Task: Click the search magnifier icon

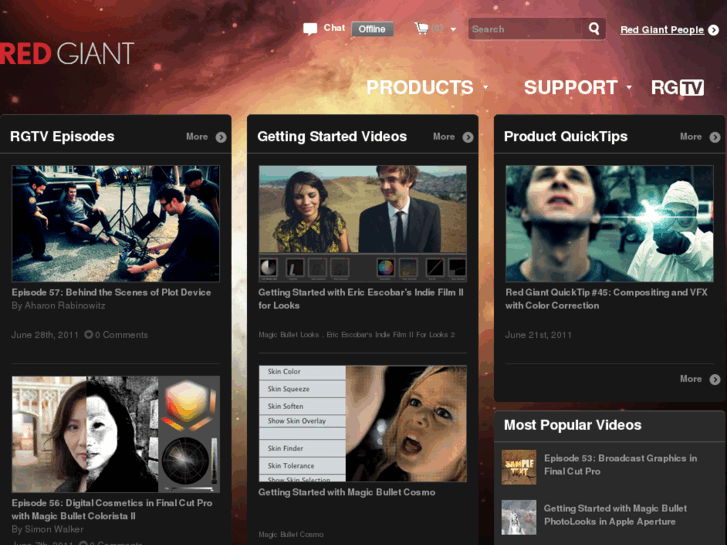Action: 594,29
